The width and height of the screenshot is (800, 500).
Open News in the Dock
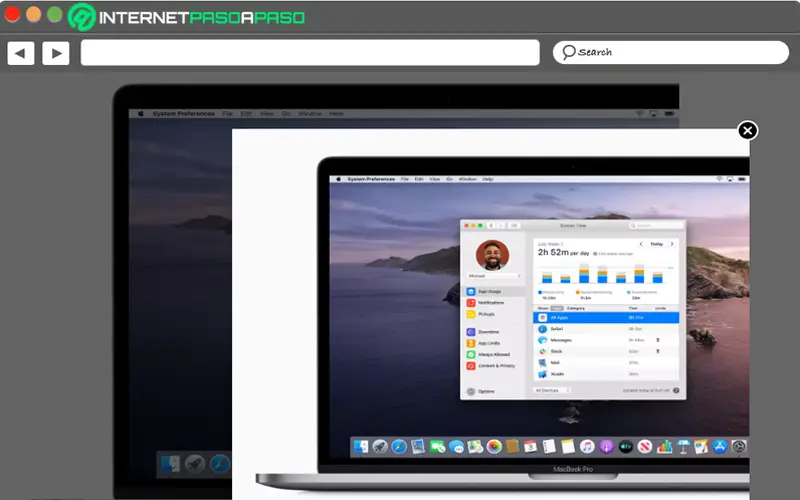click(x=644, y=447)
